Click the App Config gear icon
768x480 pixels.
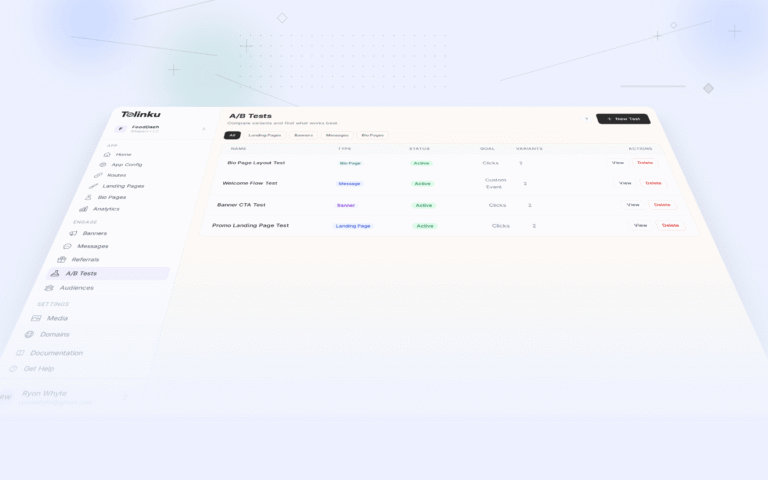[x=103, y=165]
